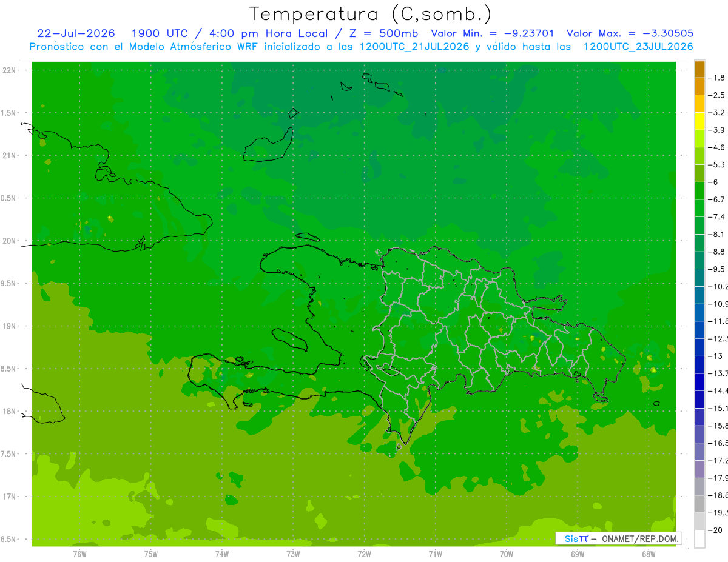Click the "-13" colorbar label
Viewport: 728px width, 562px height.
715,356
